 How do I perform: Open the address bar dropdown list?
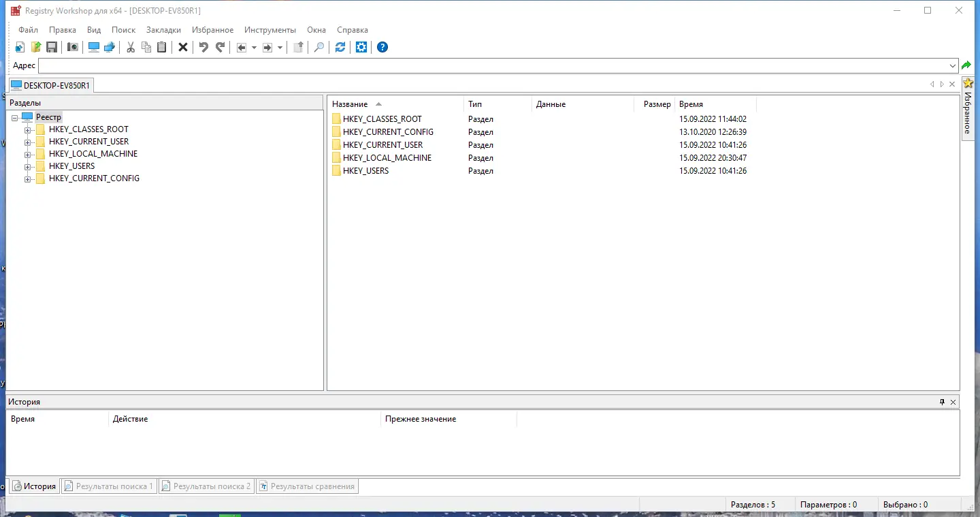pos(953,65)
